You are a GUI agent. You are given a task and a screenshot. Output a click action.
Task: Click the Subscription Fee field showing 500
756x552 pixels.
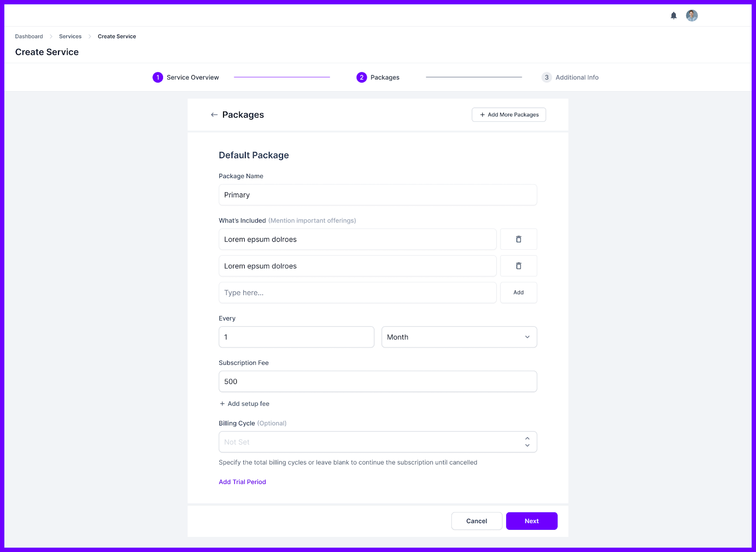[x=378, y=381]
